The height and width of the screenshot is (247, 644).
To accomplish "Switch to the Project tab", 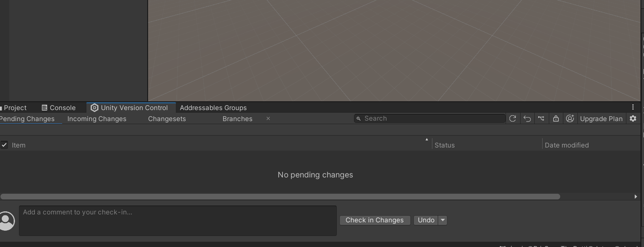I will 14,107.
